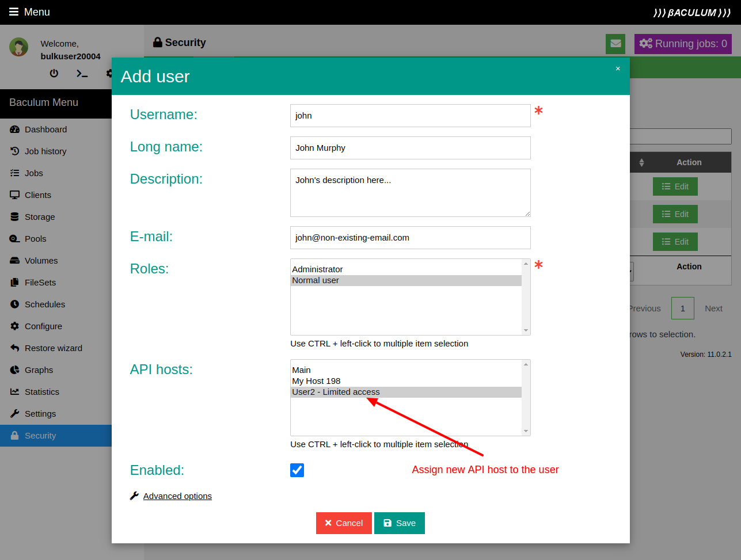Viewport: 741px width, 560px height.
Task: Select Administrator in Roles list
Action: 317,269
